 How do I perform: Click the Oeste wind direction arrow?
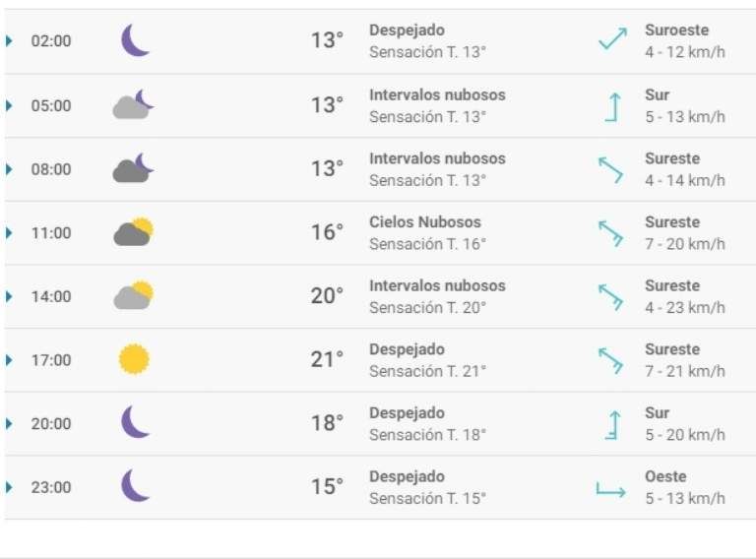click(x=611, y=488)
